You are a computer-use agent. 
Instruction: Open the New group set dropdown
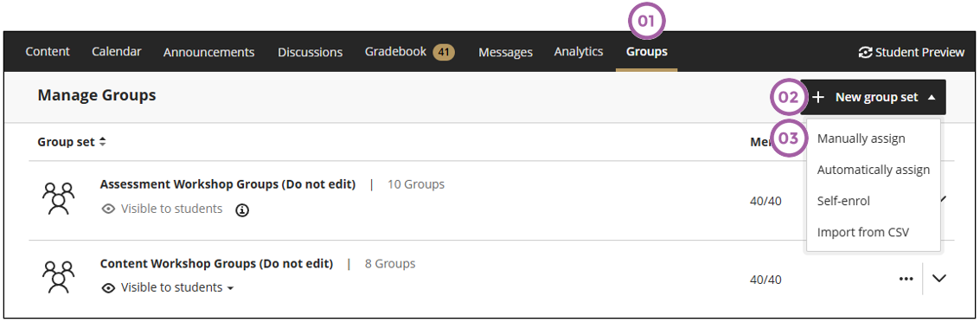click(x=873, y=97)
